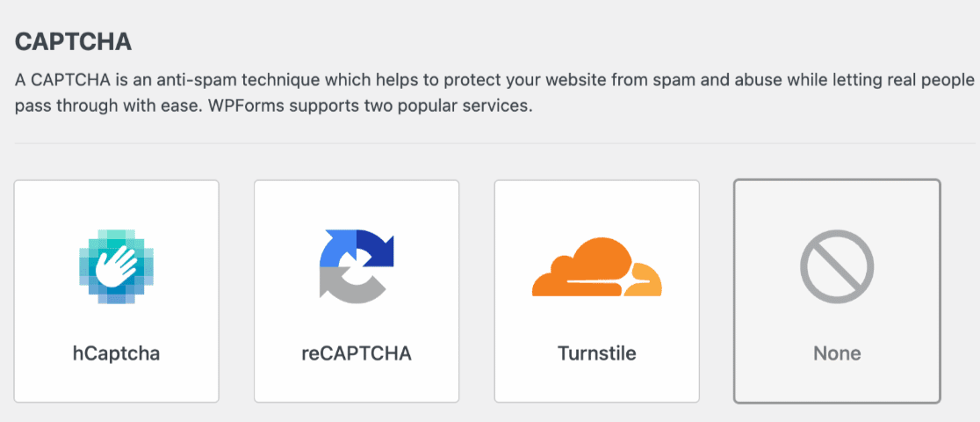Click the CAPTCHA section heading

[73, 42]
